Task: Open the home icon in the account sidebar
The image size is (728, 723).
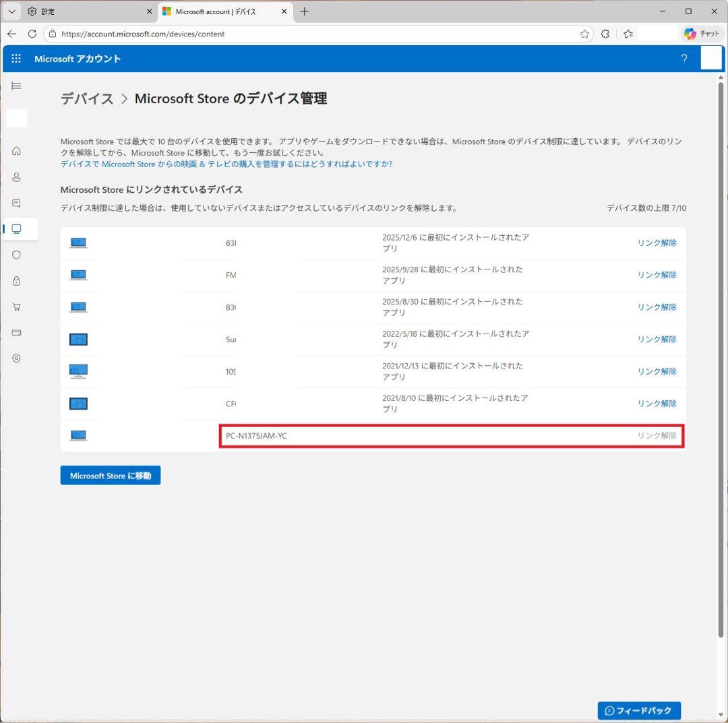Action: point(16,151)
